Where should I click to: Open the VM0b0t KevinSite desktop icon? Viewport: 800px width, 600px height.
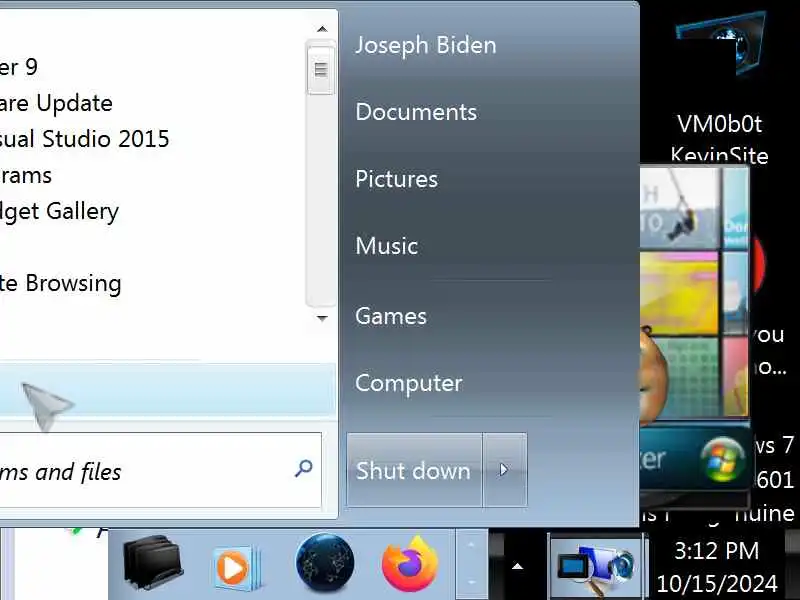(719, 86)
